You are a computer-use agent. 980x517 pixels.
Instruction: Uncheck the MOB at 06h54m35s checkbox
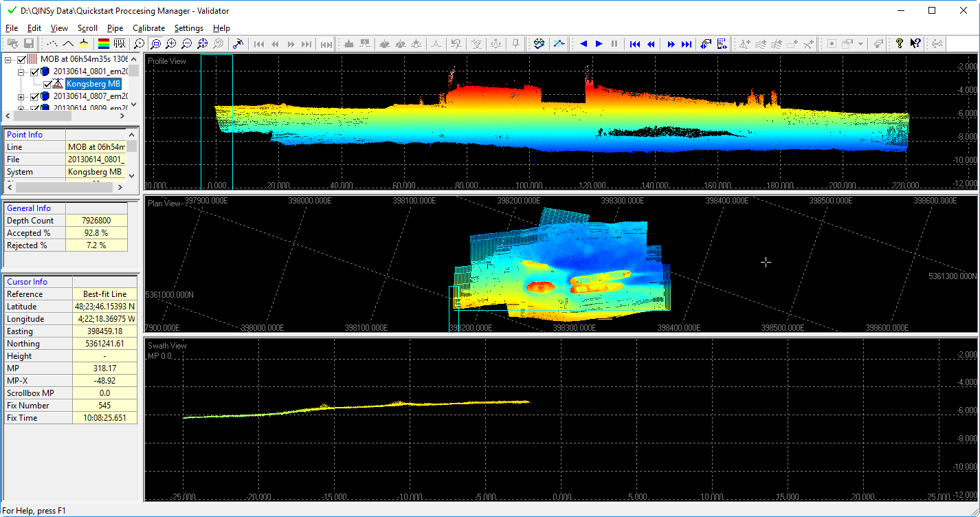coord(22,60)
